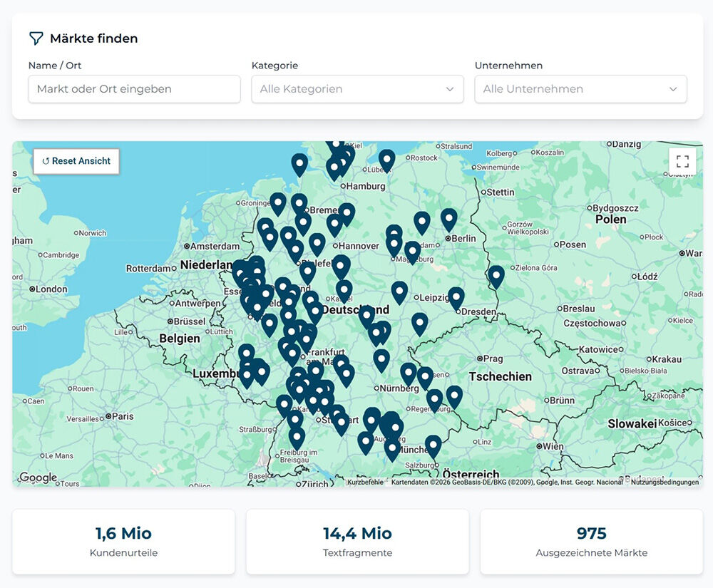The image size is (713, 588).
Task: Open the Nutzungsbedingungen link on map
Action: pyautogui.click(x=665, y=482)
